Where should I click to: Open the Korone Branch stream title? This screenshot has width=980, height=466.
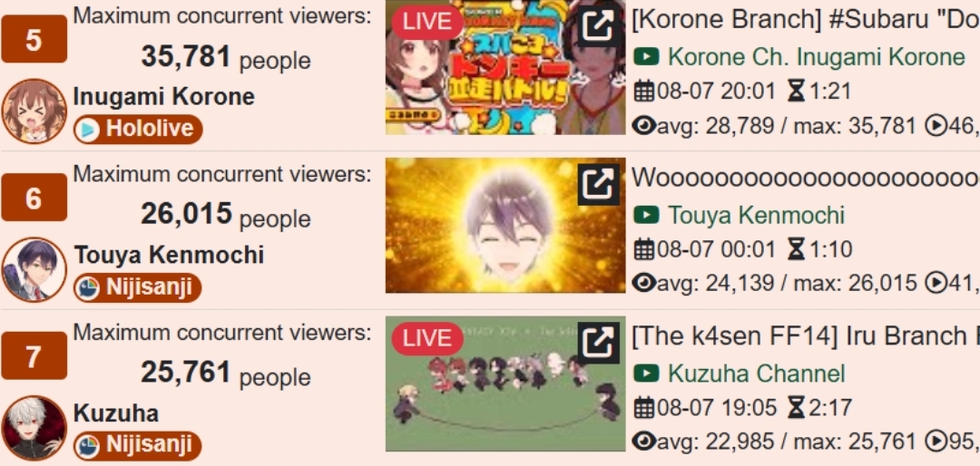click(x=806, y=21)
